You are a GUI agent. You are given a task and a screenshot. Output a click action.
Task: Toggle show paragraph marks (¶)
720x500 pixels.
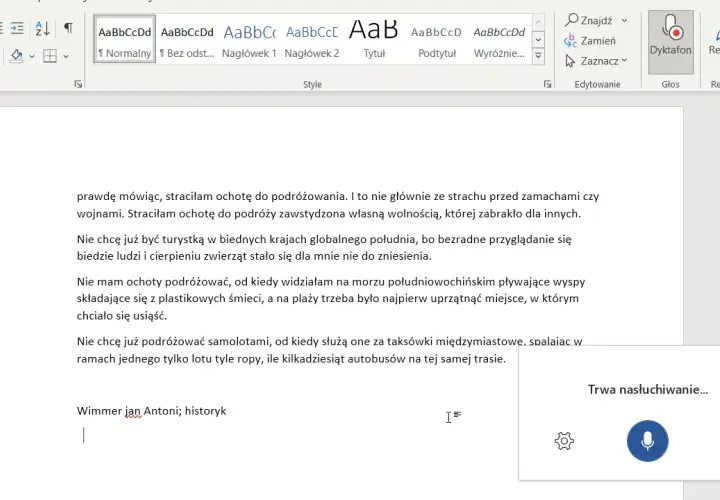[x=68, y=28]
